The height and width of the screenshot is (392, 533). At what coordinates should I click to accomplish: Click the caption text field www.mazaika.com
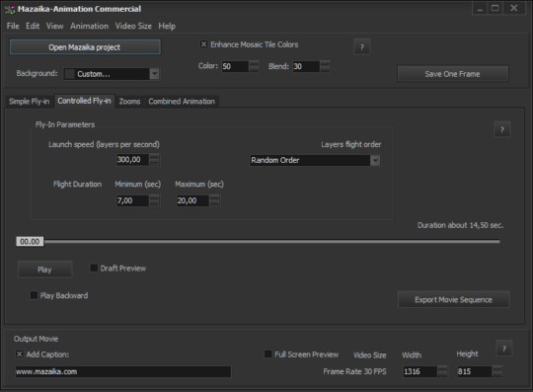123,371
